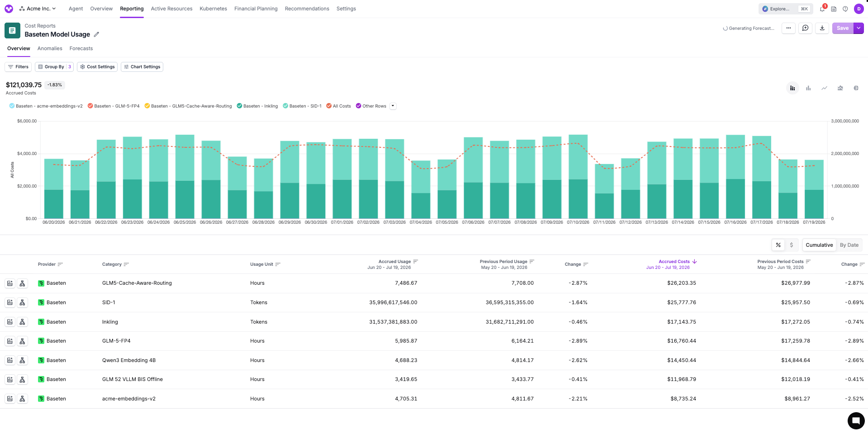Viewport: 868px width, 433px height.
Task: Switch table values to dollar view
Action: click(x=791, y=245)
